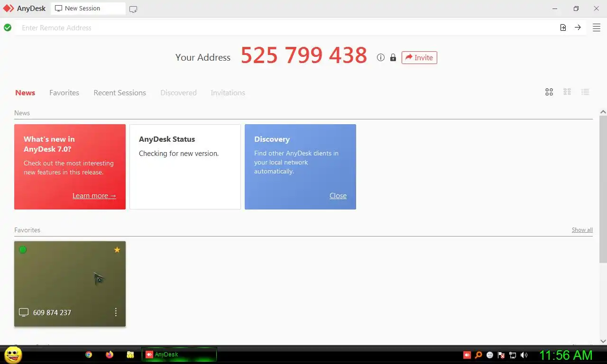
Task: Select the New Session tab
Action: (88, 9)
